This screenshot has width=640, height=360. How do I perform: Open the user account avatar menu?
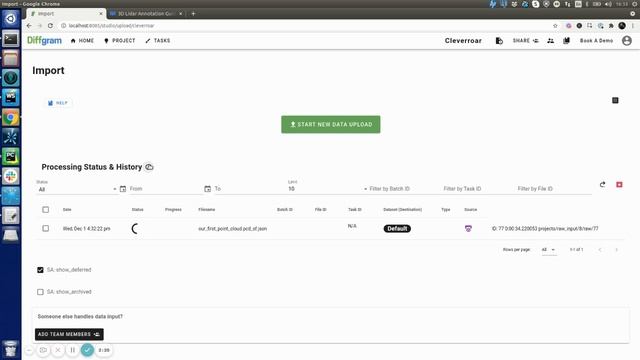tap(627, 41)
